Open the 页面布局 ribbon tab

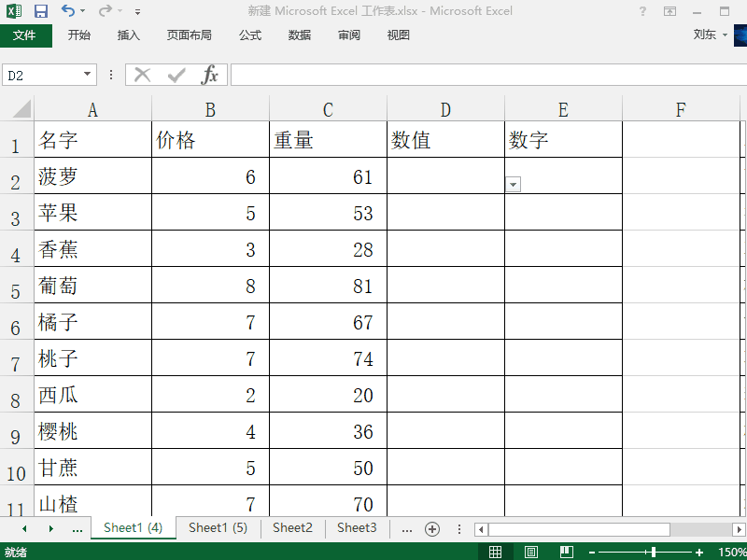[x=189, y=35]
